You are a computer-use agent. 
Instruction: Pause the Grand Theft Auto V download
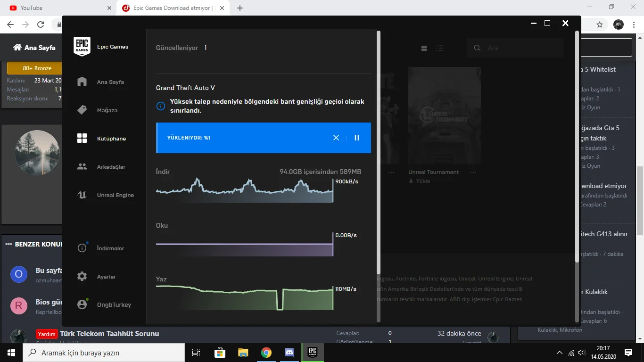357,138
